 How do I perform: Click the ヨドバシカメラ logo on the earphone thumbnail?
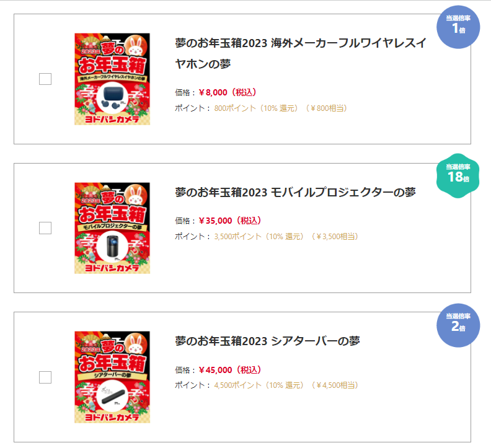(x=112, y=118)
